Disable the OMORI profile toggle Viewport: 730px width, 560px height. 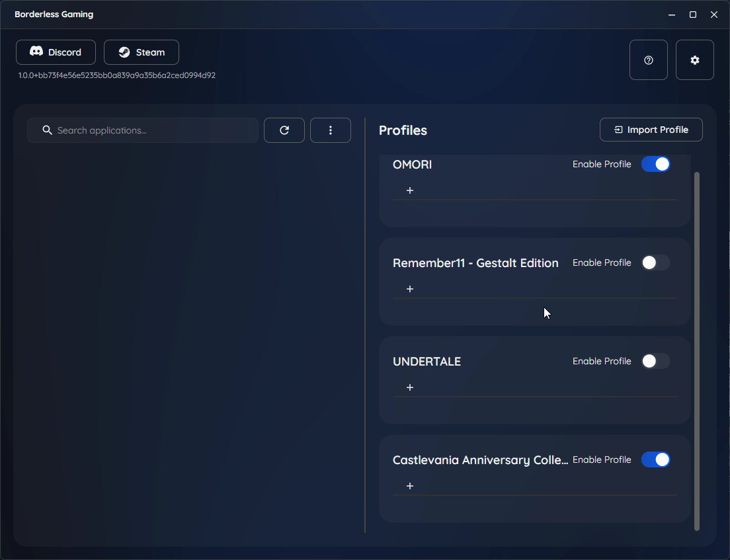[x=655, y=164]
